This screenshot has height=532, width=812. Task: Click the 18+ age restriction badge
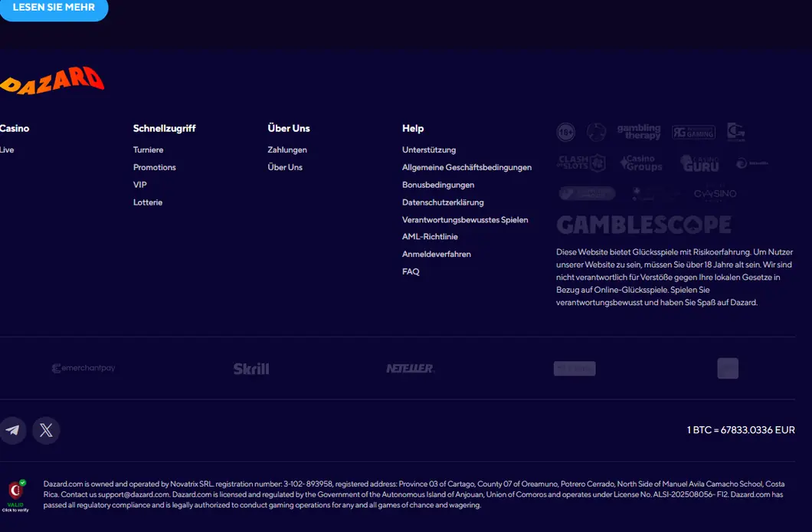tap(566, 132)
